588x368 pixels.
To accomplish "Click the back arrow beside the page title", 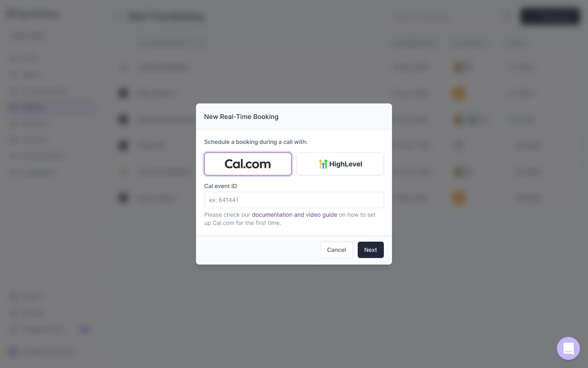I will coord(118,16).
